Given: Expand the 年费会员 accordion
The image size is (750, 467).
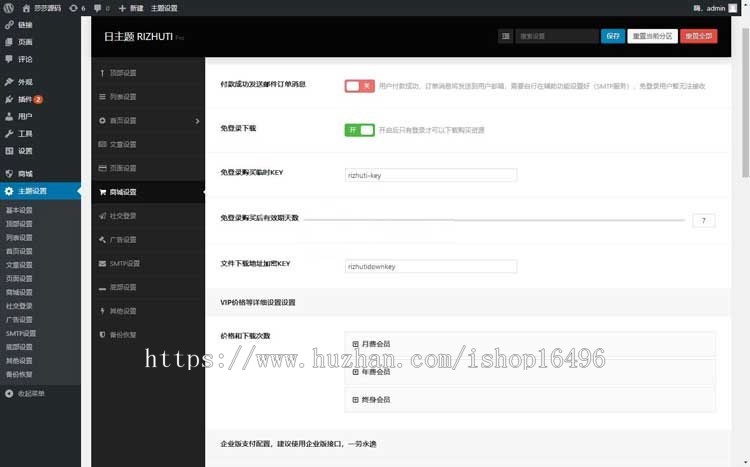Looking at the screenshot, I should pos(530,372).
